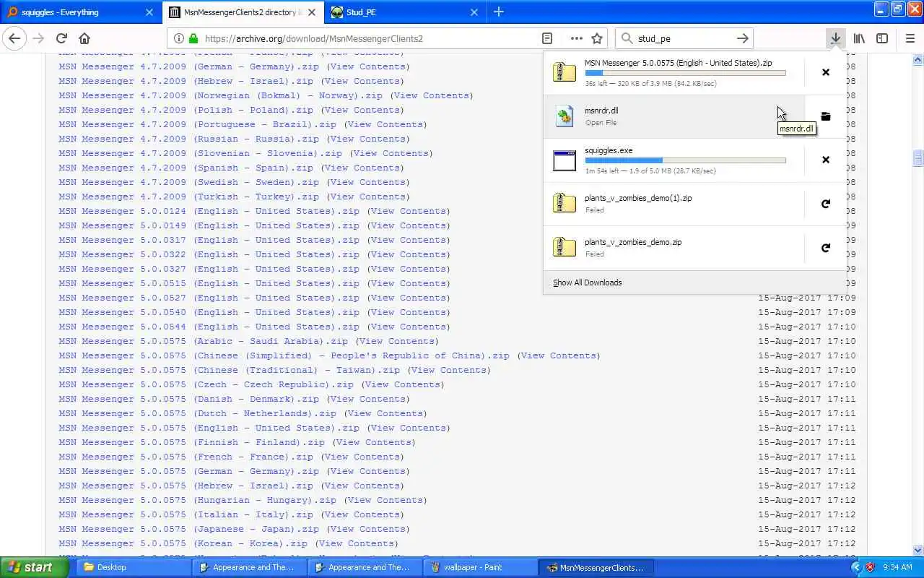This screenshot has height=578, width=924.
Task: Open site info via the green padlock
Action: click(x=193, y=38)
